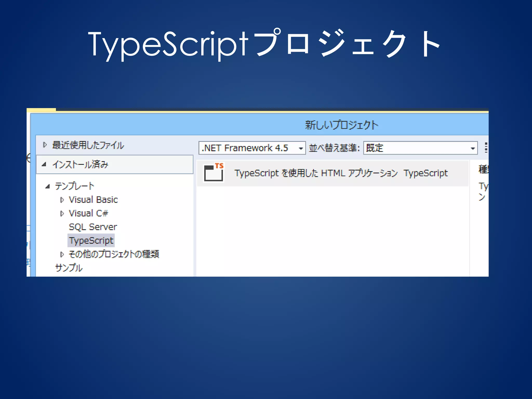Expand the Visual C# node arrow
The width and height of the screenshot is (532, 399).
point(62,214)
